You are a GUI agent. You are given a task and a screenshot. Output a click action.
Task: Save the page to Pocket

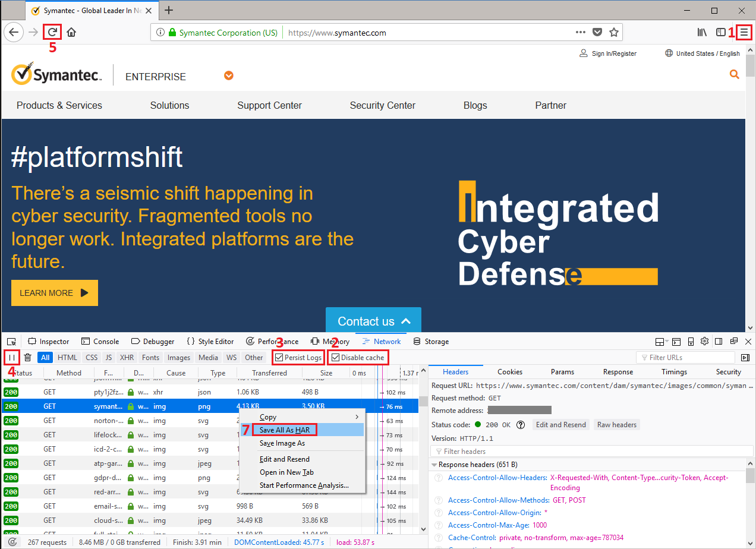point(597,33)
